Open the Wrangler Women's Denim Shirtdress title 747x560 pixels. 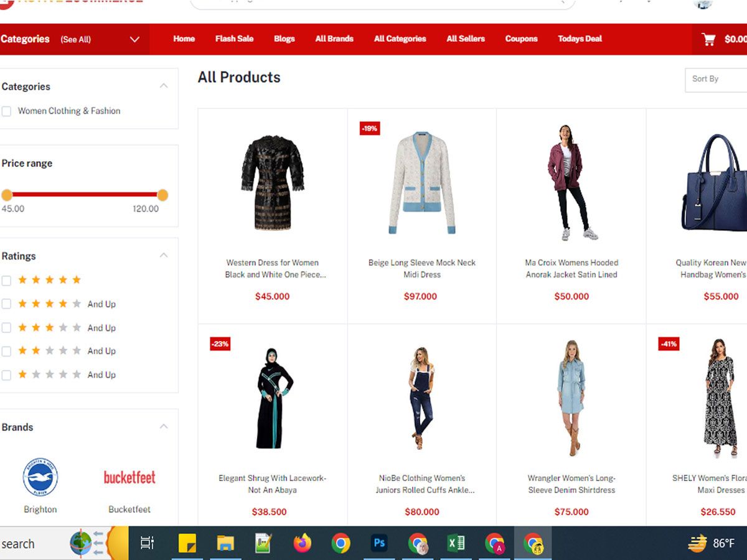click(x=571, y=484)
